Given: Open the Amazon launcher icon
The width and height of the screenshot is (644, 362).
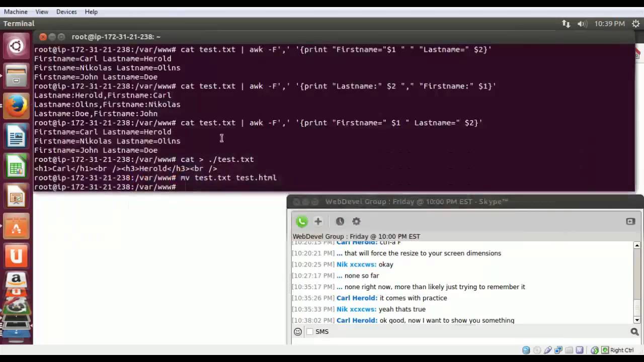Looking at the screenshot, I should click(16, 280).
